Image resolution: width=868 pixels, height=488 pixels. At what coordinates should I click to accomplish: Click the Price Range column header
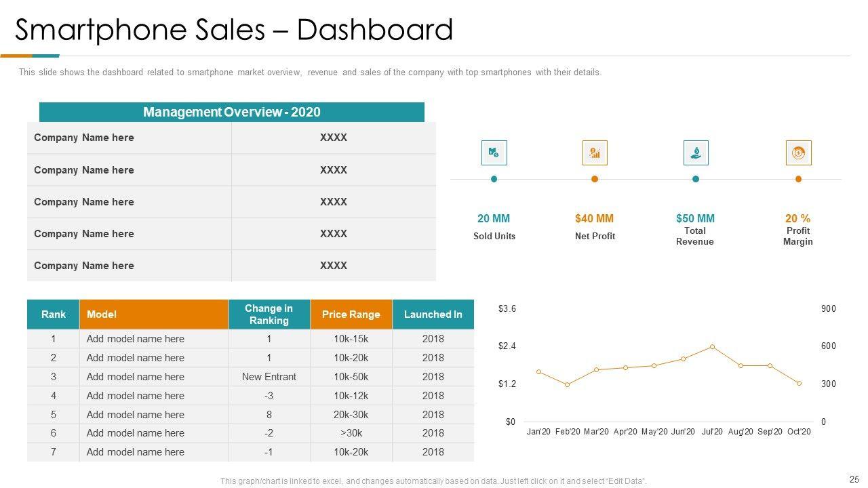point(351,314)
